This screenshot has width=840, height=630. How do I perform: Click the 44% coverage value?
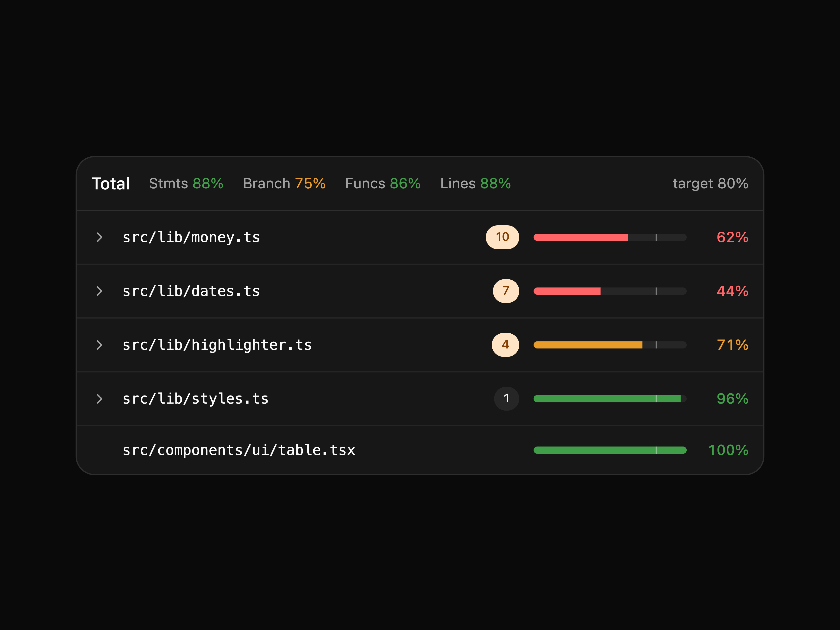(732, 291)
